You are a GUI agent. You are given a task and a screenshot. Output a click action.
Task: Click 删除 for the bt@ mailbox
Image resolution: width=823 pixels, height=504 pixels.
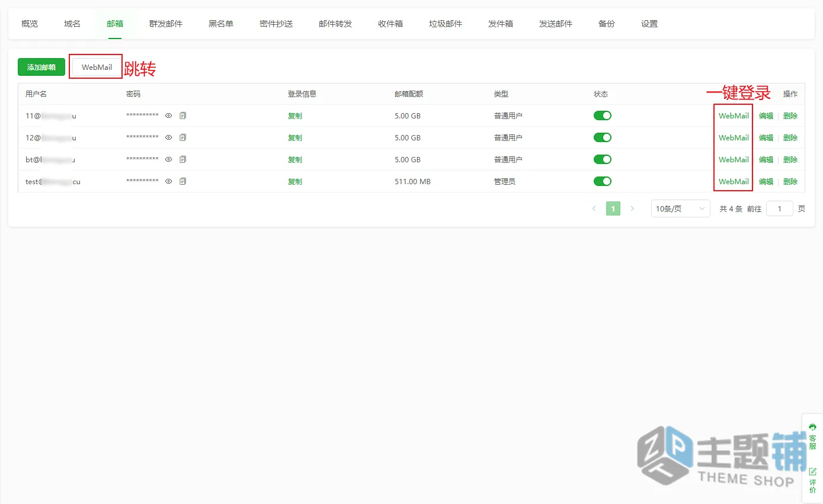[790, 160]
